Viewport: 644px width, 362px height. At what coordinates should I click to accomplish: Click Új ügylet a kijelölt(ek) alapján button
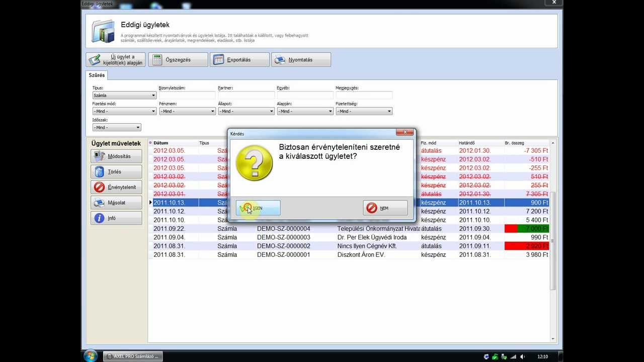tap(116, 60)
